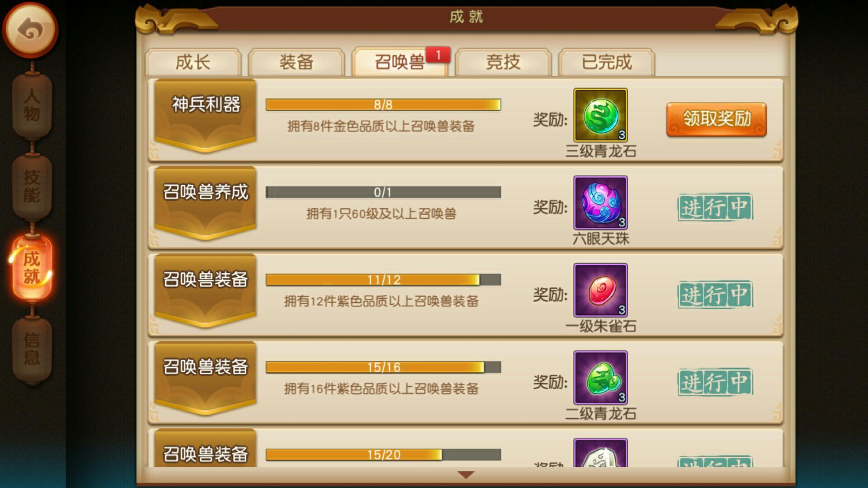Open the 人物 lantern sidebar

coord(32,105)
